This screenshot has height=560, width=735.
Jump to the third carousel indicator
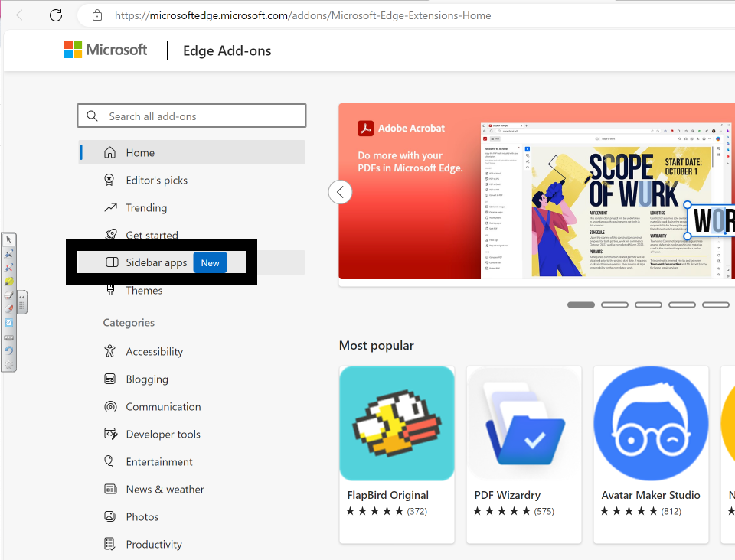coord(648,304)
